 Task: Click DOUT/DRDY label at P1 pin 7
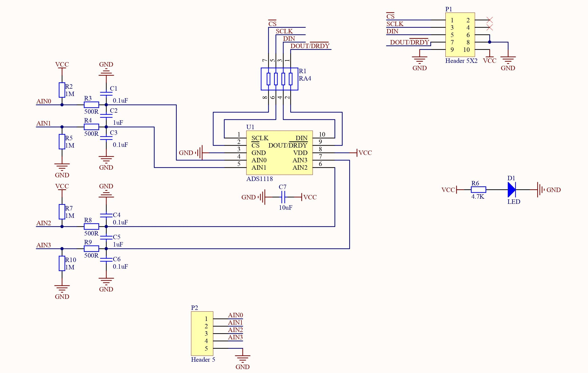(409, 42)
